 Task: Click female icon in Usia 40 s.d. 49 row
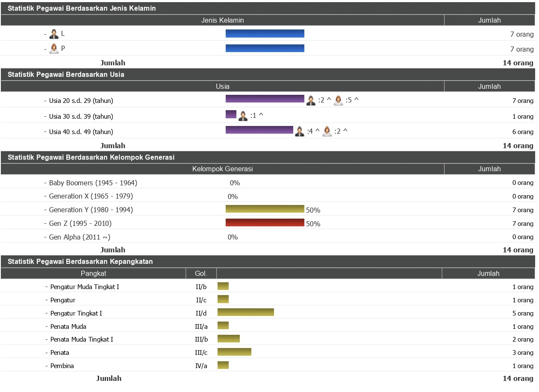[x=327, y=132]
